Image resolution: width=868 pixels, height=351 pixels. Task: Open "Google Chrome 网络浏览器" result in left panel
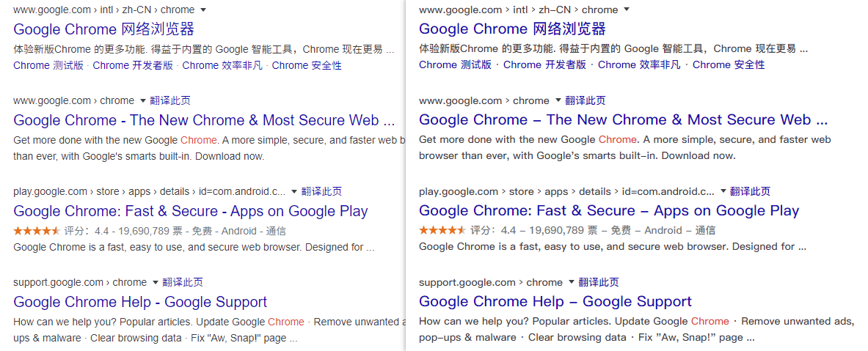coord(103,29)
